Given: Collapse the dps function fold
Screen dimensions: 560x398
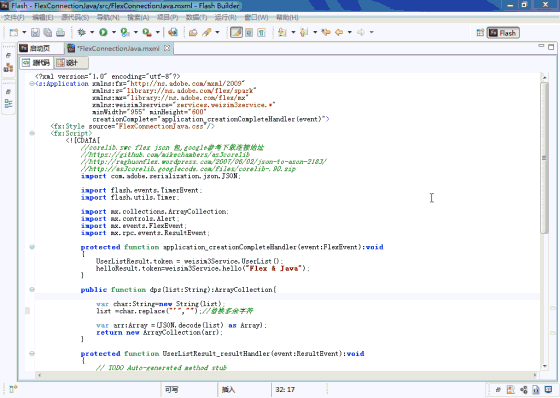Looking at the screenshot, I should (x=32, y=289).
